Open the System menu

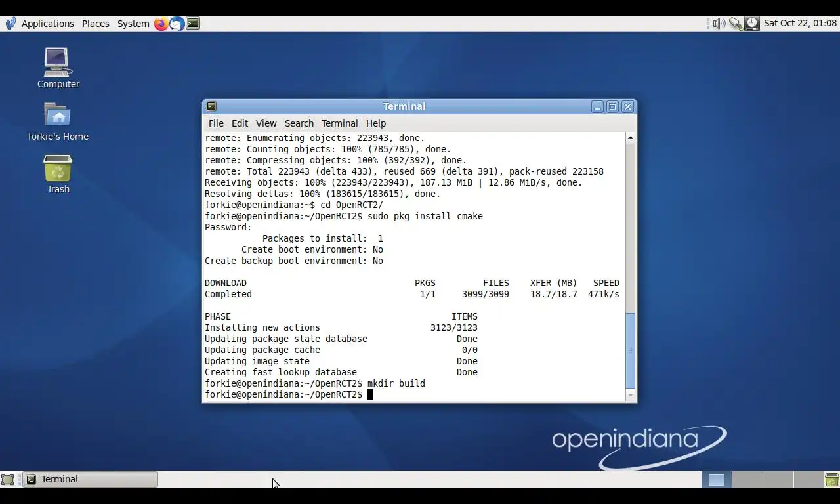(x=133, y=24)
